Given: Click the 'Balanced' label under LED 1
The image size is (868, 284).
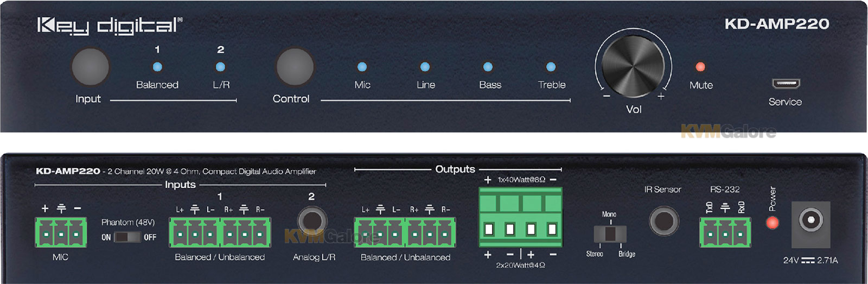Looking at the screenshot, I should [157, 85].
